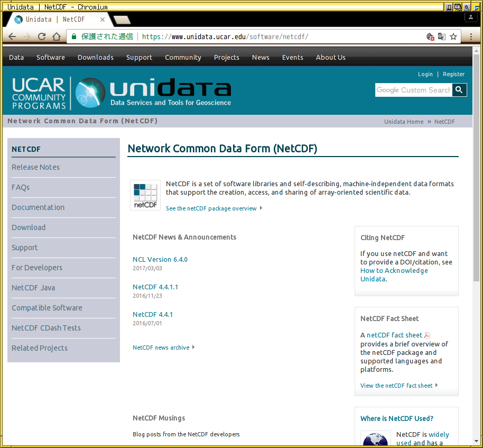The width and height of the screenshot is (483, 448).
Task: Open the About Us menu
Action: [x=330, y=57]
